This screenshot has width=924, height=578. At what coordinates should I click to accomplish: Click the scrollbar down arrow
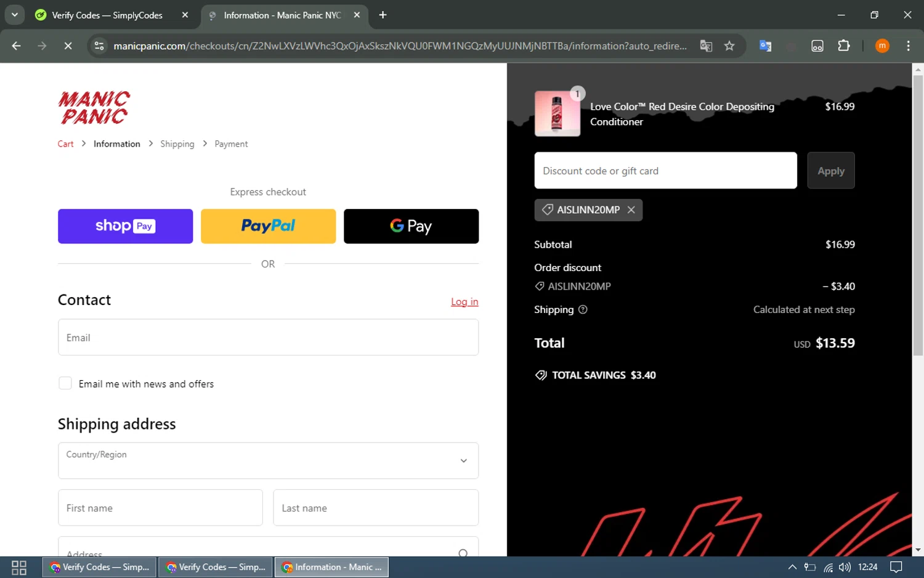pyautogui.click(x=918, y=550)
